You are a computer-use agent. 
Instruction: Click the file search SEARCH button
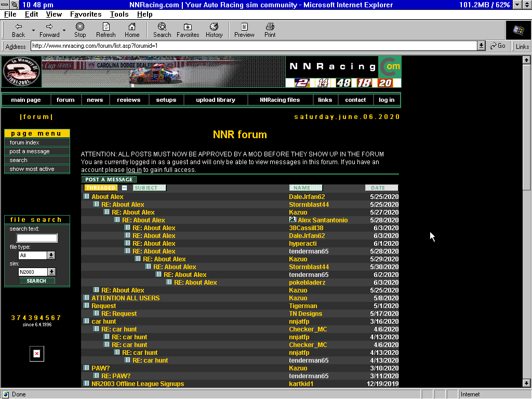pyautogui.click(x=36, y=281)
